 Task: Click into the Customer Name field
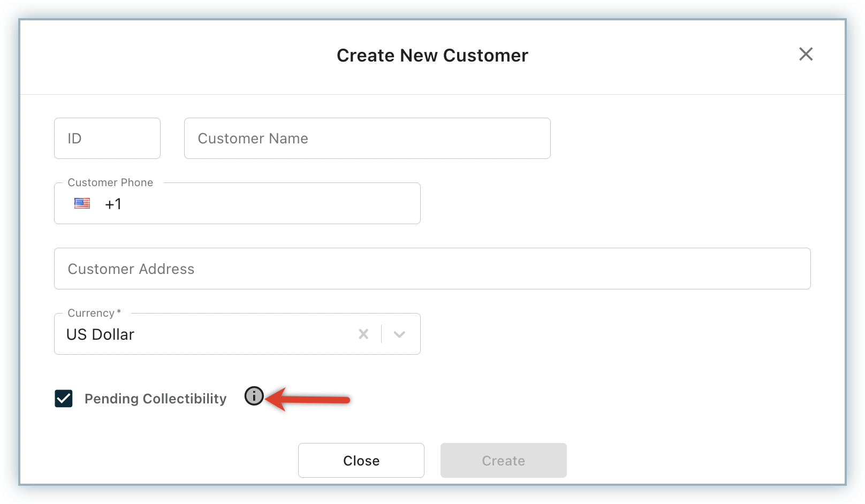367,139
